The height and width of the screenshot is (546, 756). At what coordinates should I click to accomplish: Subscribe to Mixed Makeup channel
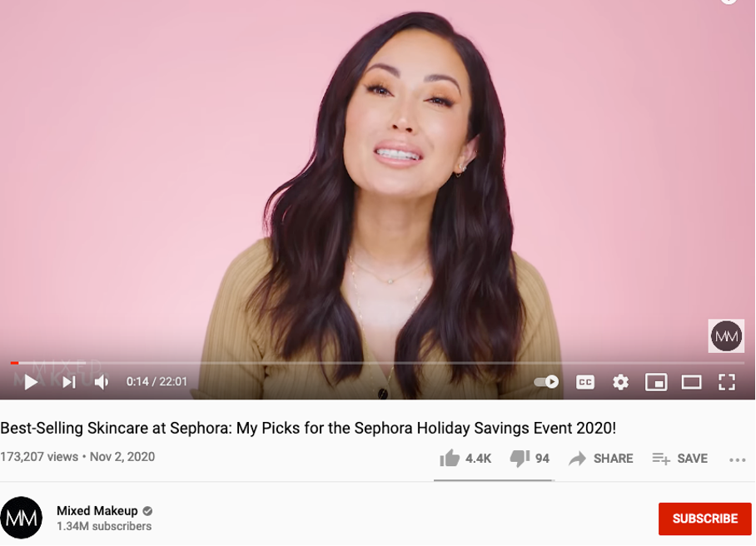(705, 519)
